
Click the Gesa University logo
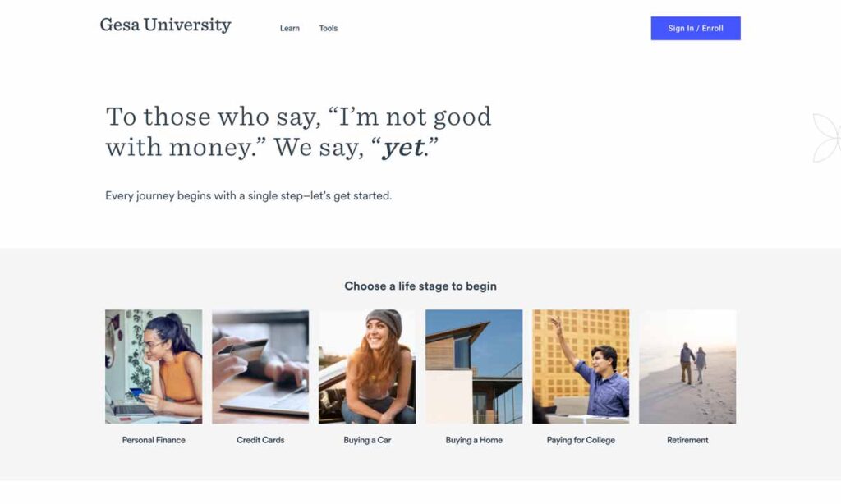(x=165, y=25)
